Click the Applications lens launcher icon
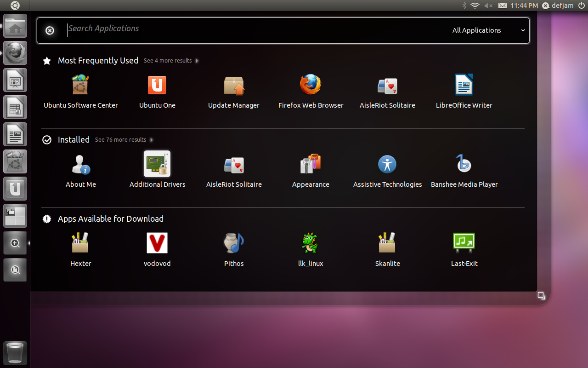This screenshot has width=588, height=368. [x=15, y=243]
